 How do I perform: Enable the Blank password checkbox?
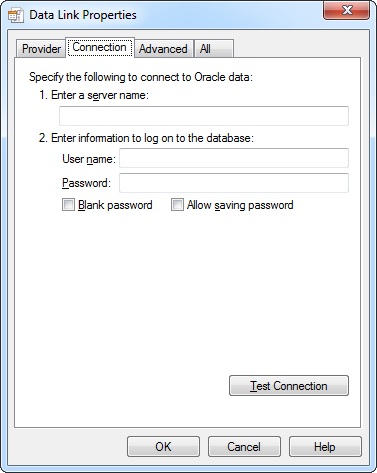68,205
